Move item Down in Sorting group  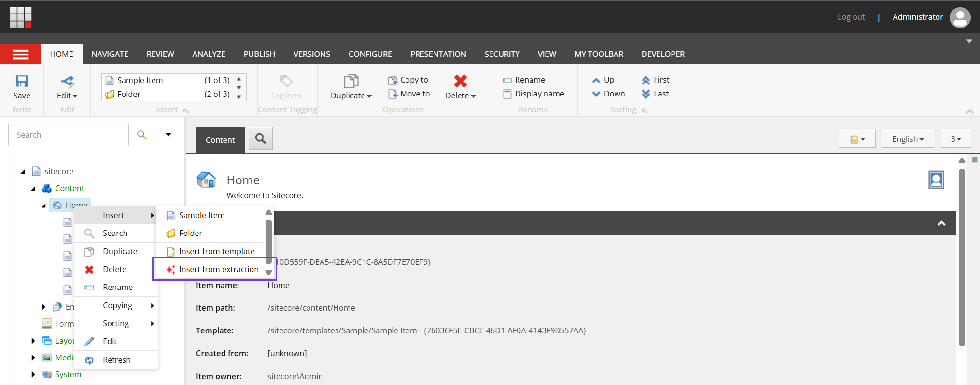609,94
